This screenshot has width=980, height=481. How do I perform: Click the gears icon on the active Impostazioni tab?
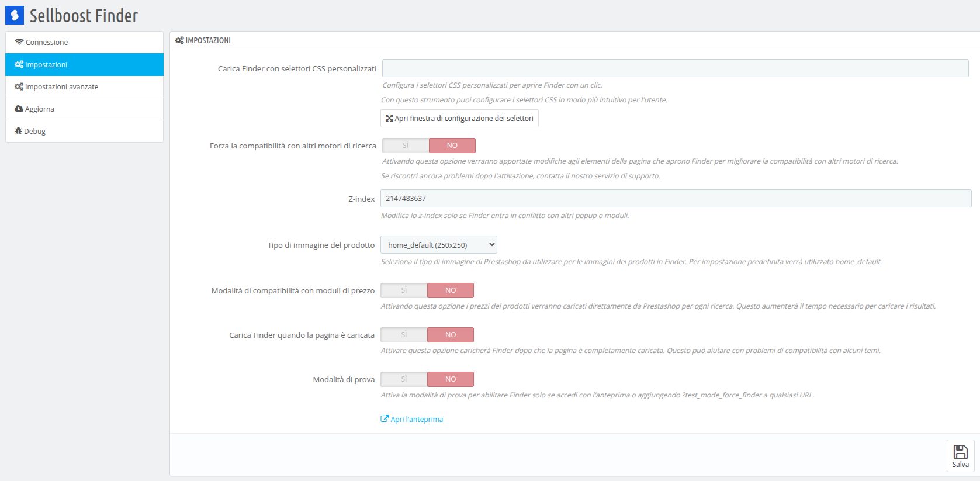click(x=19, y=64)
